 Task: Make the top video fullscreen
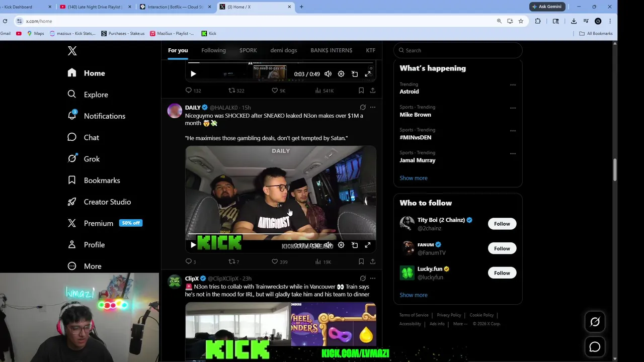(x=368, y=74)
